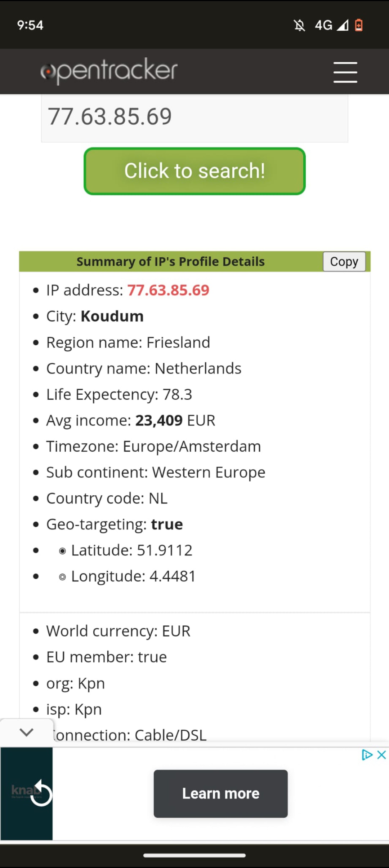Close the bottom ad banner
389x868 pixels.
click(381, 755)
